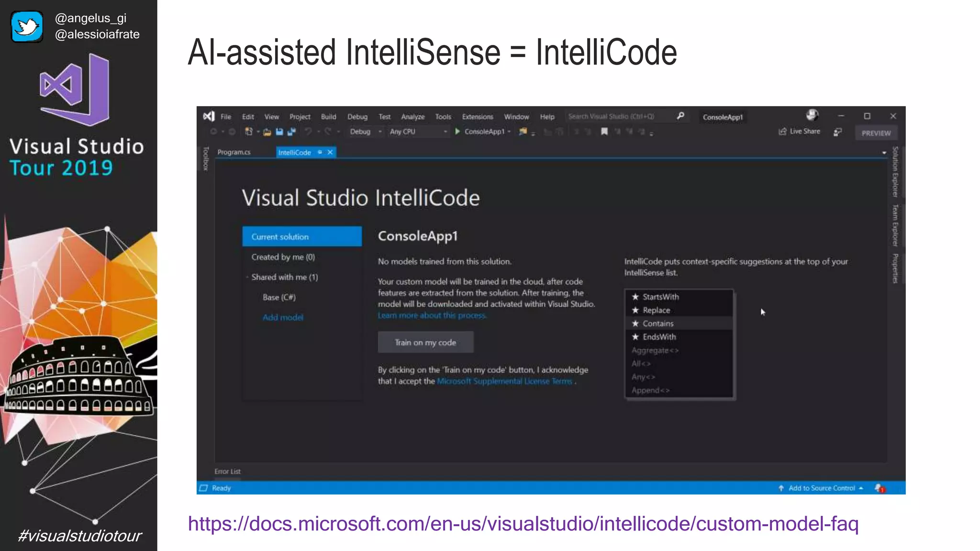This screenshot has height=551, width=980.
Task: Click the green Start debugging arrow
Action: pyautogui.click(x=457, y=132)
